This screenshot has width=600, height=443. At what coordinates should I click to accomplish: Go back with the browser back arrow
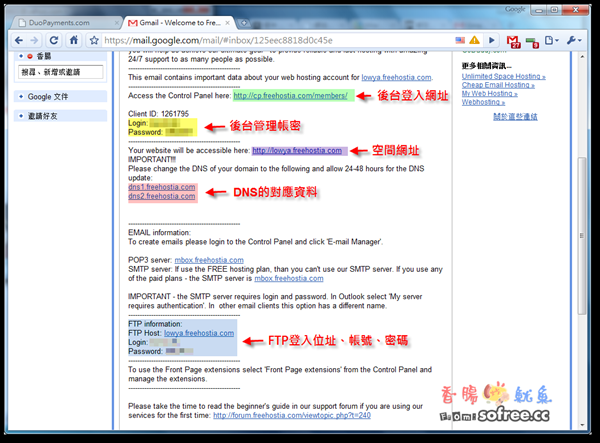(x=19, y=40)
